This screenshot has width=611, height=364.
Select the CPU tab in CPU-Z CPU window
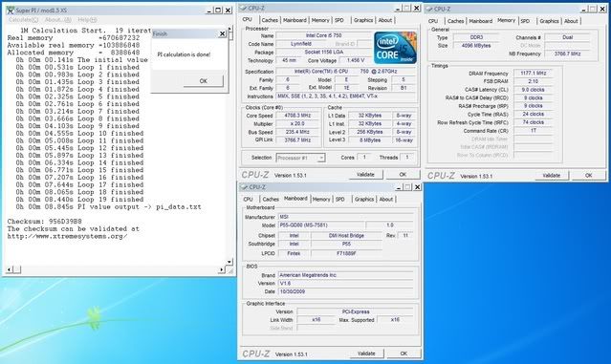pyautogui.click(x=248, y=19)
